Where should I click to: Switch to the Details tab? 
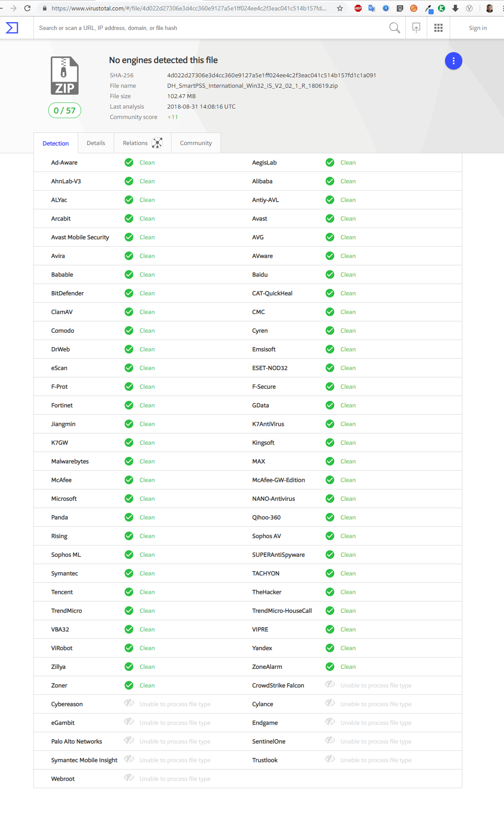tap(96, 143)
